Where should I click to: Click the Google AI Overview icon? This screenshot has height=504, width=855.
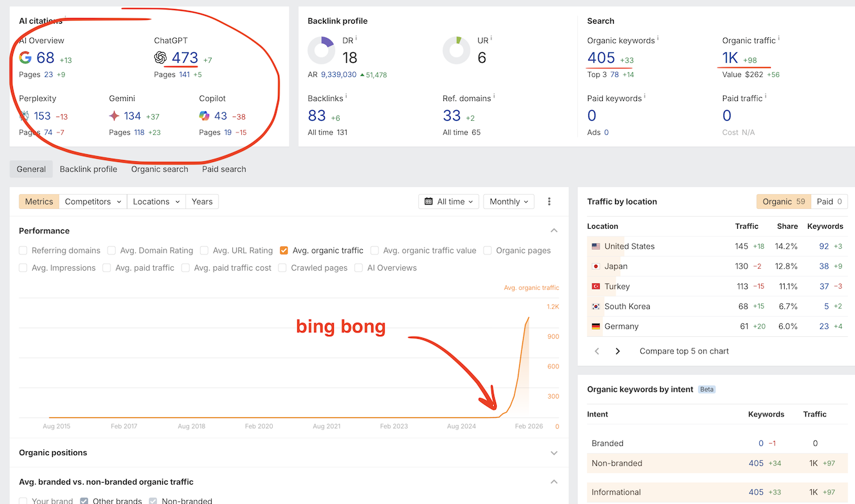click(25, 58)
